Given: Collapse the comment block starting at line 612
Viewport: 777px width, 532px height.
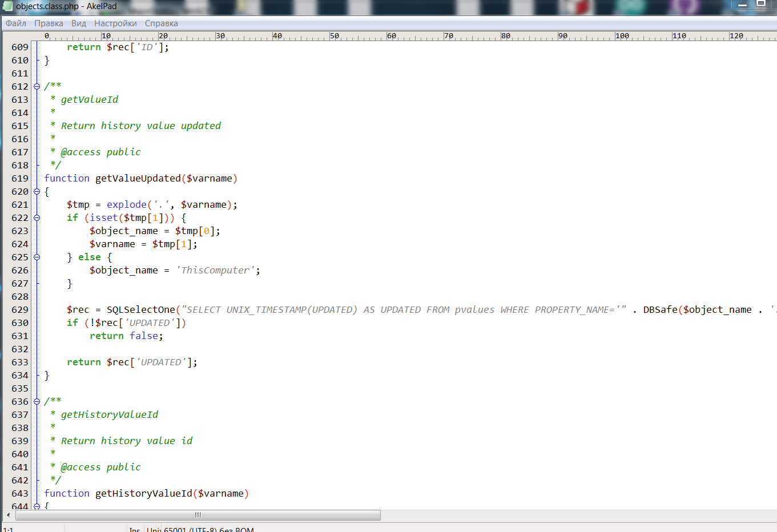Looking at the screenshot, I should [37, 87].
